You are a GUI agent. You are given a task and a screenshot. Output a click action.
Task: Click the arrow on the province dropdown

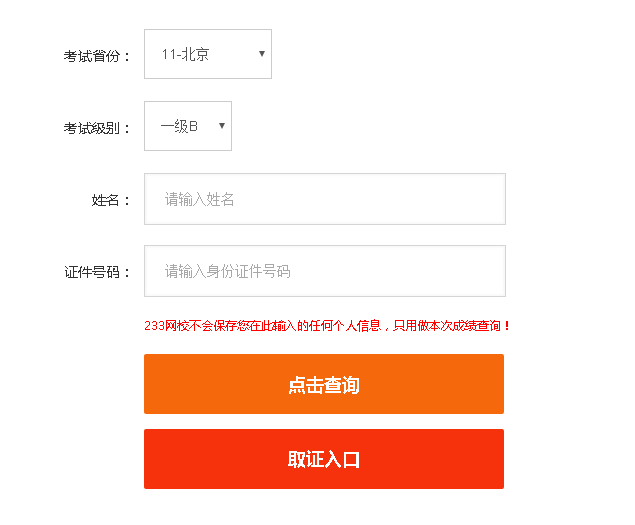(262, 54)
